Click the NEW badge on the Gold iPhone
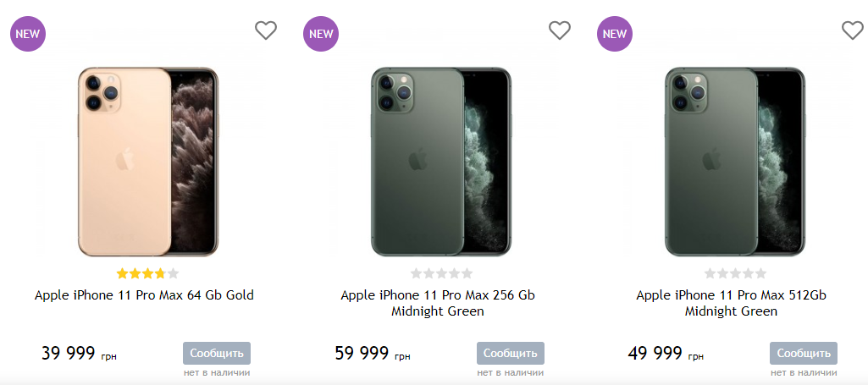Screen dimensions: 868x385 [28, 34]
